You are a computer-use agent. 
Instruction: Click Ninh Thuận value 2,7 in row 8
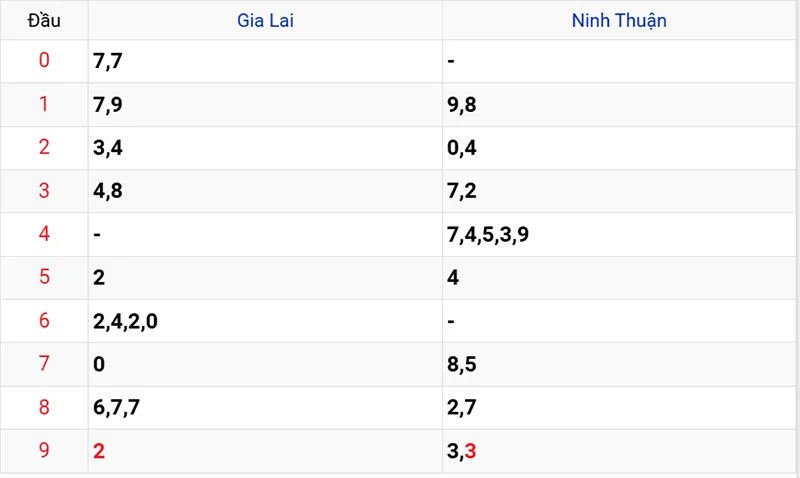click(462, 408)
